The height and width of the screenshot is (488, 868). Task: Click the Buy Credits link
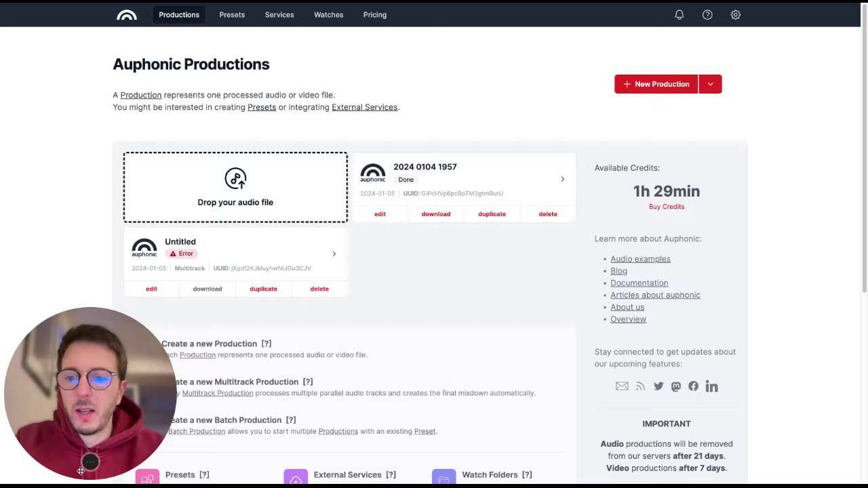click(x=667, y=207)
